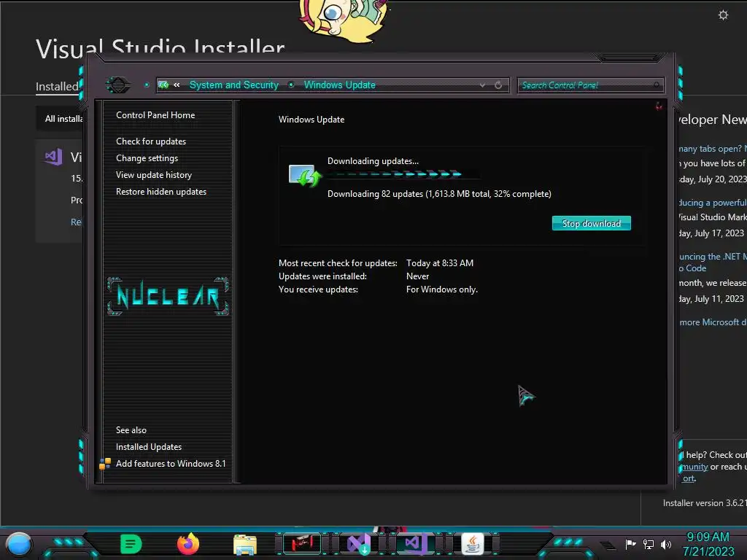Open Change settings in Windows Update
This screenshot has width=747, height=560.
147,158
